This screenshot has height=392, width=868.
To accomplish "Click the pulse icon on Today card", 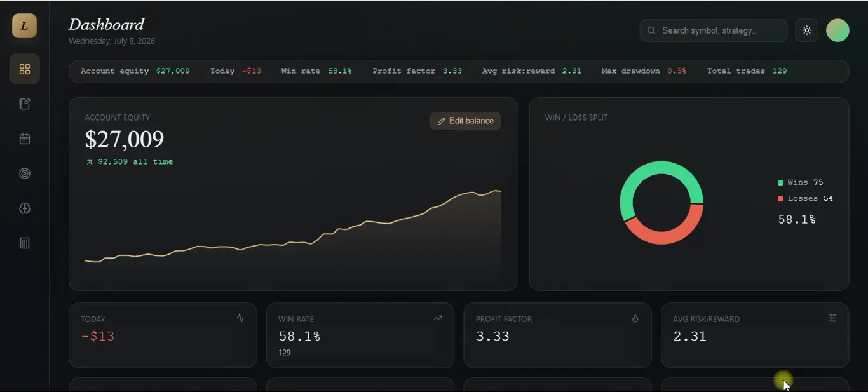I will click(x=240, y=318).
